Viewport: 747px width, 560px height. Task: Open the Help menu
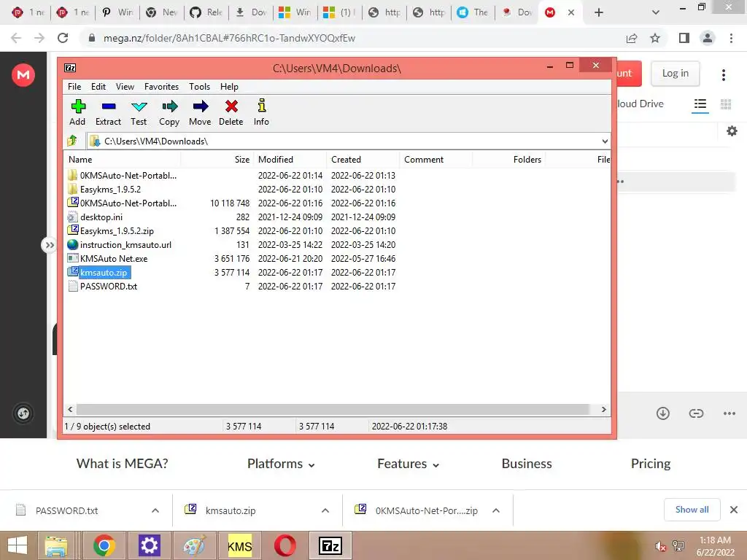[x=229, y=87]
